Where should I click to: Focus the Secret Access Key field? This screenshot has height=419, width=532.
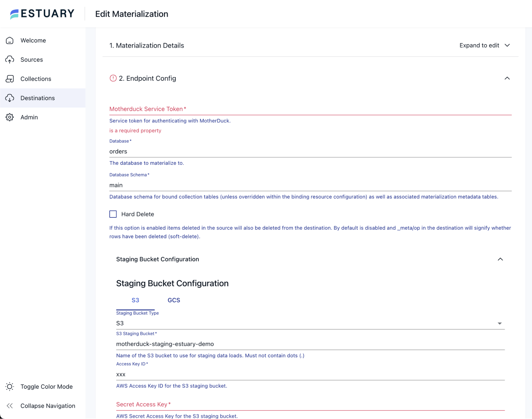pyautogui.click(x=310, y=405)
